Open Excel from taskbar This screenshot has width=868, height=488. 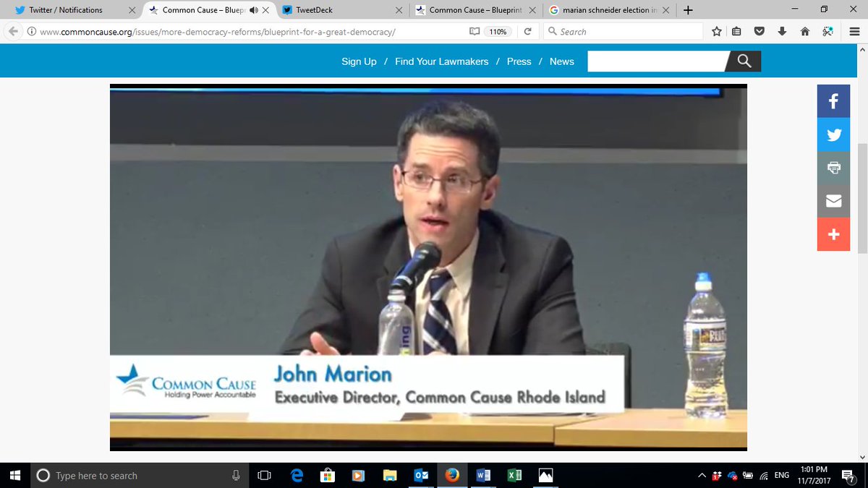[514, 475]
